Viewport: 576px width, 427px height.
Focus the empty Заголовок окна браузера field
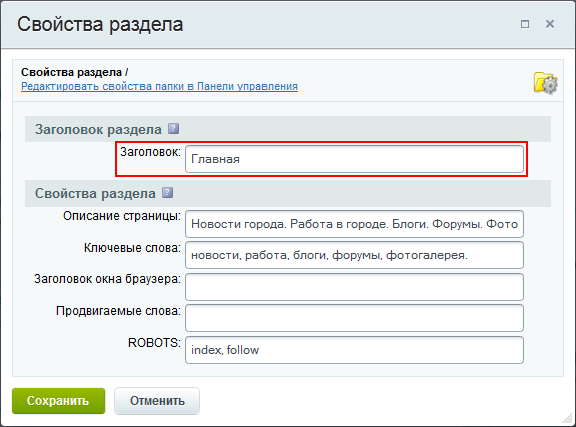click(354, 287)
